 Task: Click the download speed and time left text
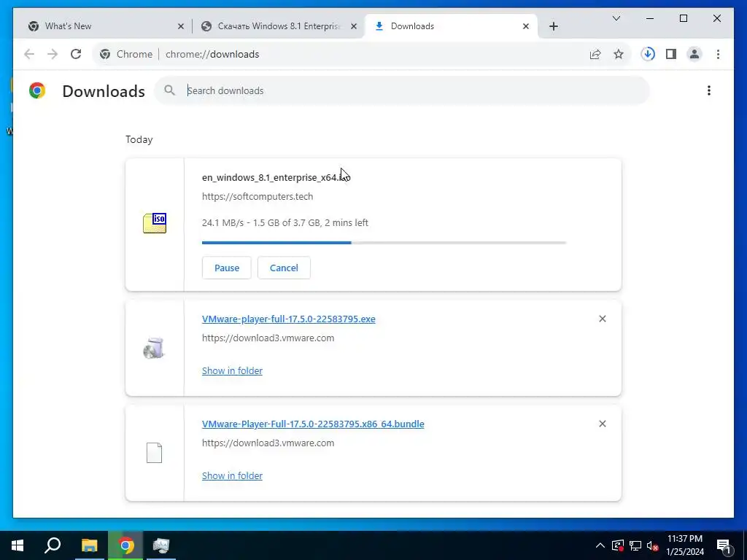point(285,222)
